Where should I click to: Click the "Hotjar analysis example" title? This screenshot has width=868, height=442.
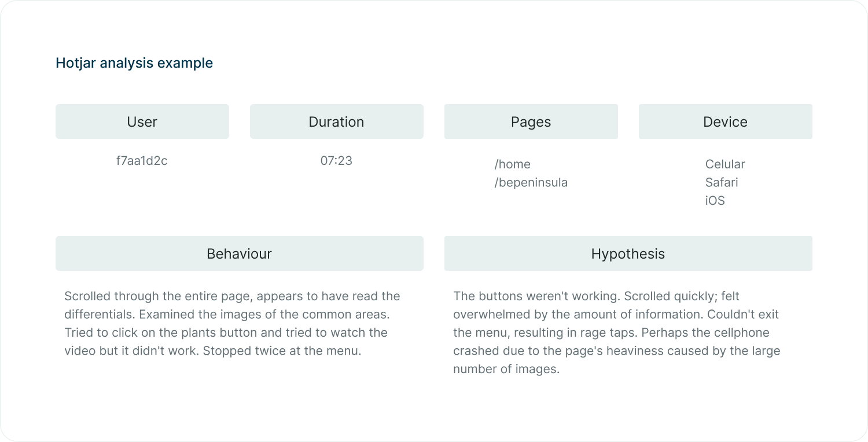[x=134, y=63]
